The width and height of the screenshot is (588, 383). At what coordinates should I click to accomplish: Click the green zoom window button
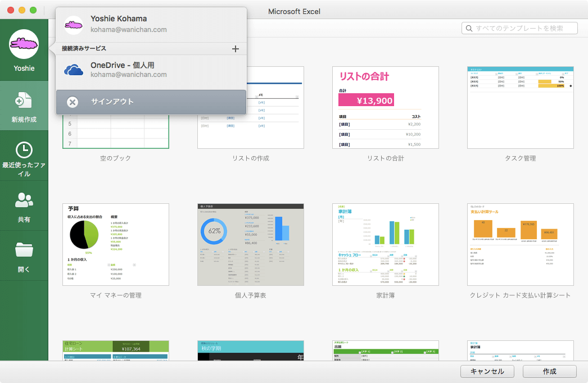click(x=33, y=10)
